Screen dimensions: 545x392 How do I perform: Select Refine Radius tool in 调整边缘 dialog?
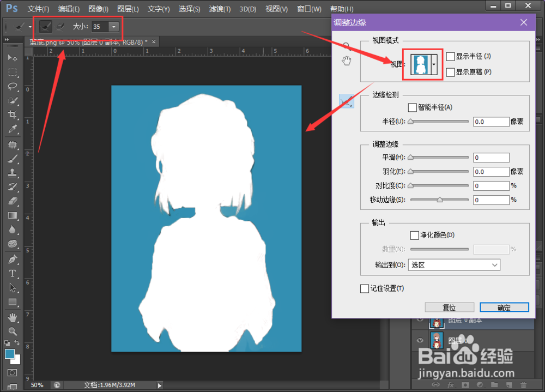[347, 101]
